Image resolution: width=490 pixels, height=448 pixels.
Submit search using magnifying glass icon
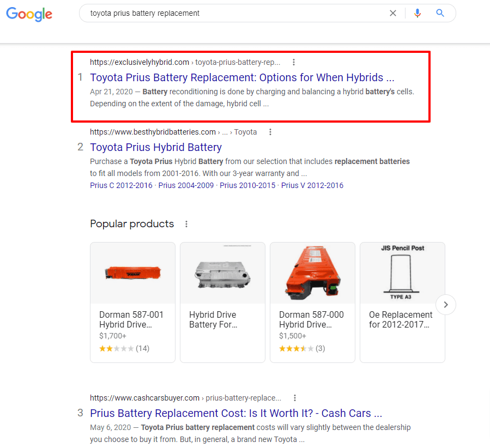440,13
